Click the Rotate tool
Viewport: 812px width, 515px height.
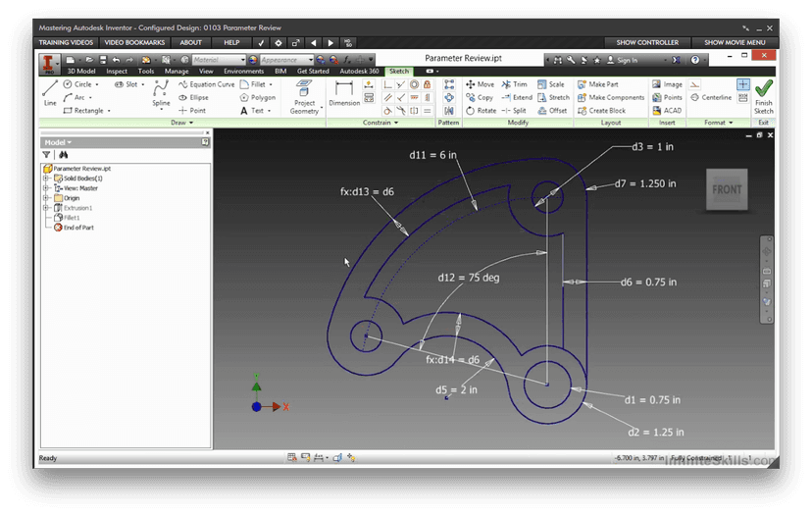(482, 110)
